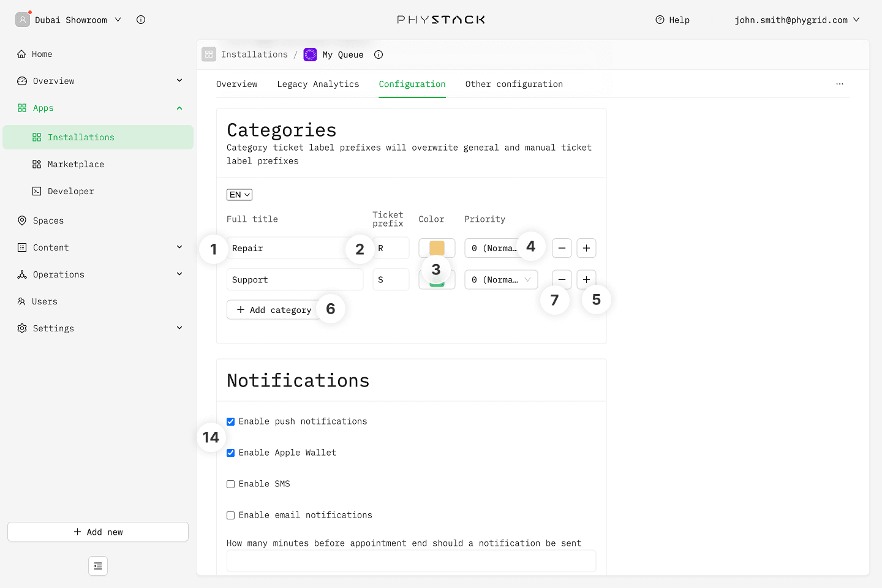Switch to the Legacy Analytics tab
Image resolution: width=882 pixels, height=588 pixels.
click(x=318, y=84)
